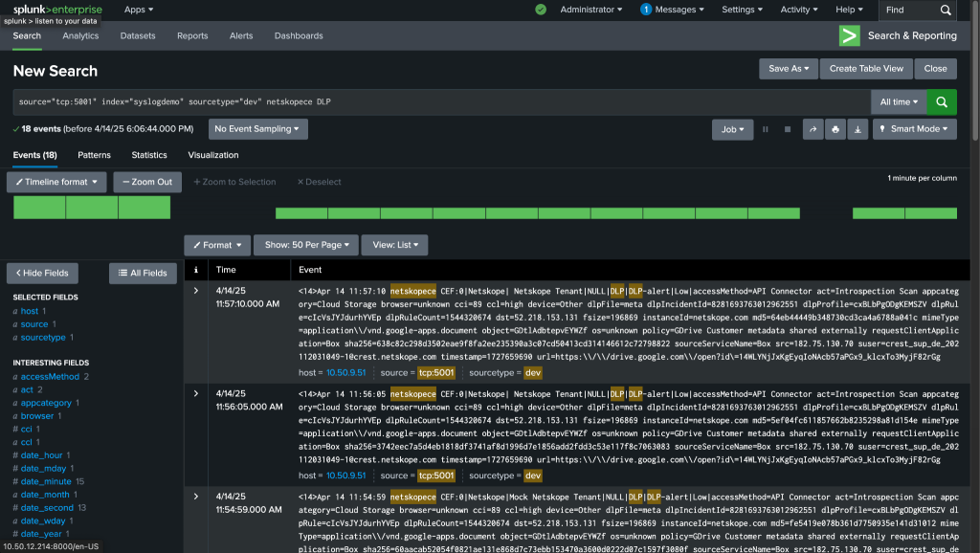This screenshot has height=553, width=980.
Task: Open the View: List dropdown
Action: click(394, 245)
